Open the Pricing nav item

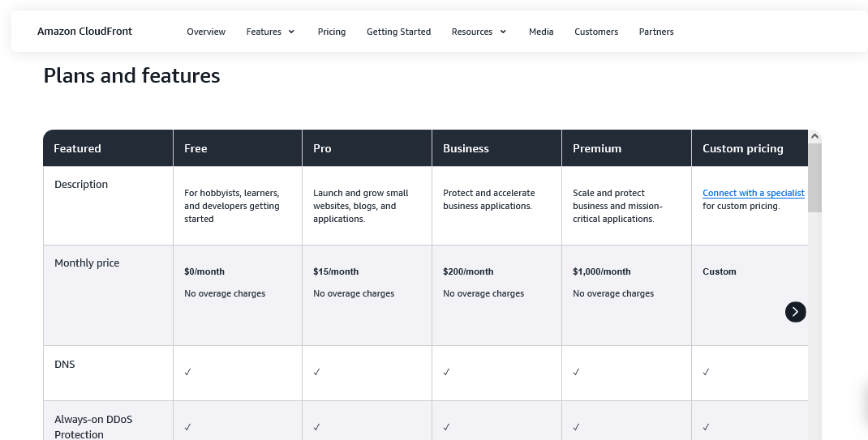point(332,32)
